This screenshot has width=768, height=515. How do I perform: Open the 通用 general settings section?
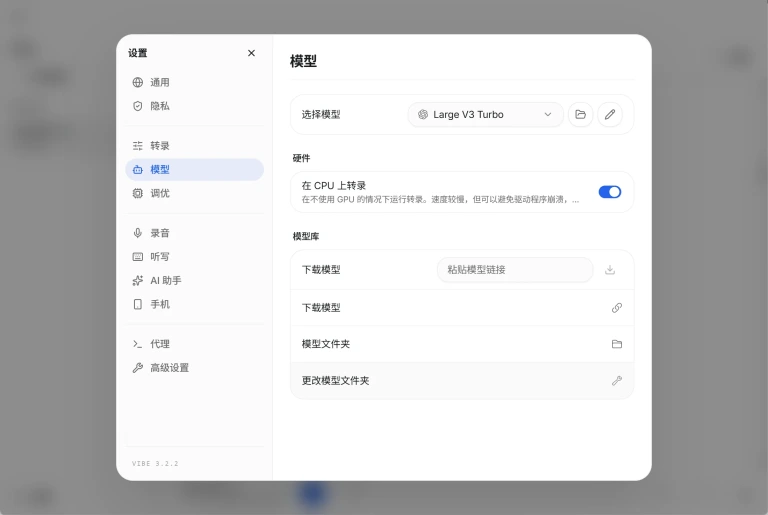coord(194,82)
